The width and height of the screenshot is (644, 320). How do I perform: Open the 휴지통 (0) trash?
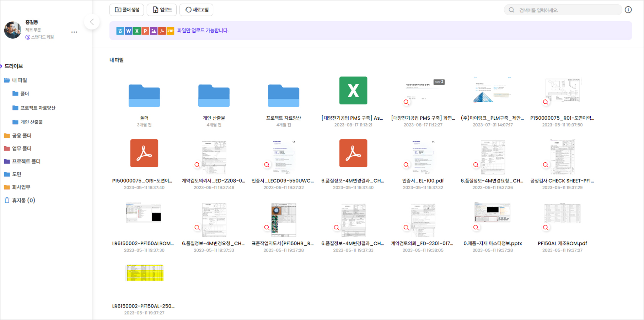pyautogui.click(x=23, y=200)
